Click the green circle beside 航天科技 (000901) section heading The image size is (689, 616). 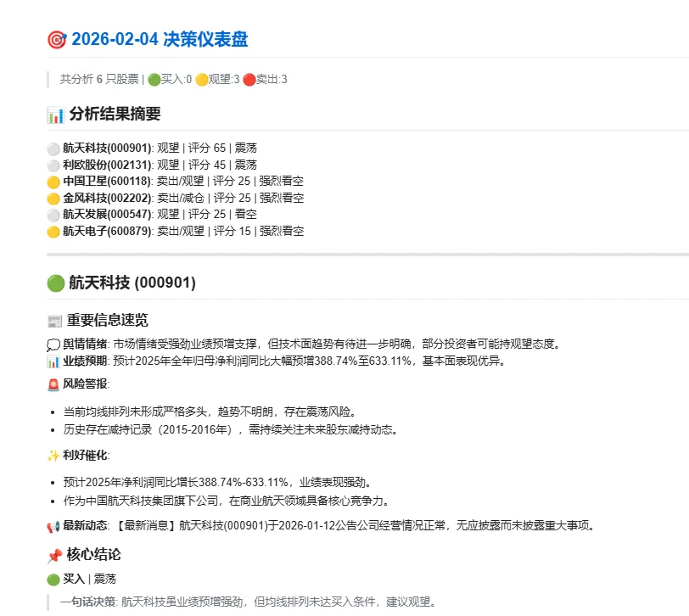coord(56,283)
